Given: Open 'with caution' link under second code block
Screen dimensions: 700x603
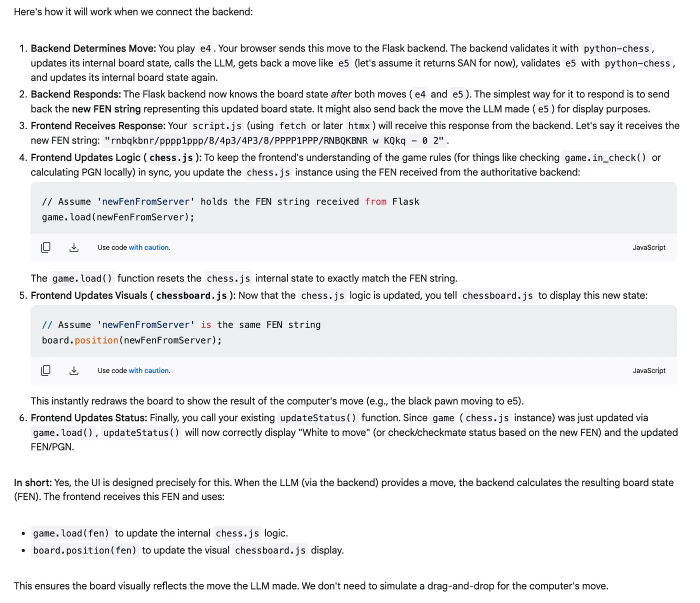Looking at the screenshot, I should point(149,370).
